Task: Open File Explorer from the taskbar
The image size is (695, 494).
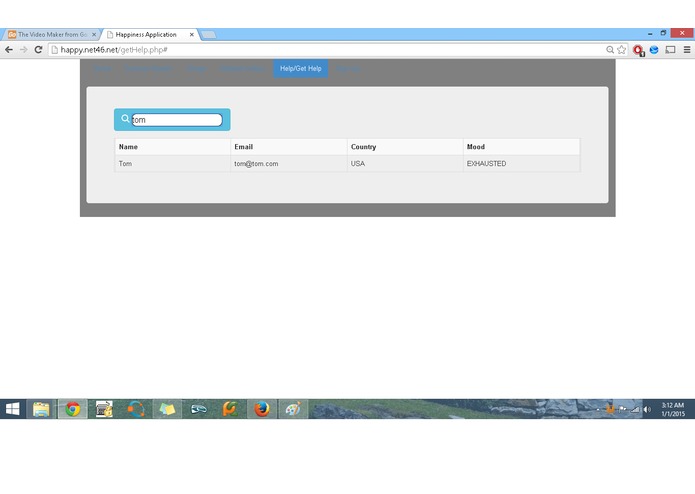Action: click(x=41, y=409)
